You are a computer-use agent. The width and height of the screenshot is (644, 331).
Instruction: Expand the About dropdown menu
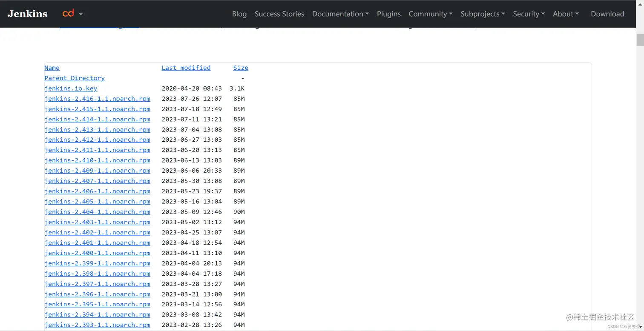[566, 14]
